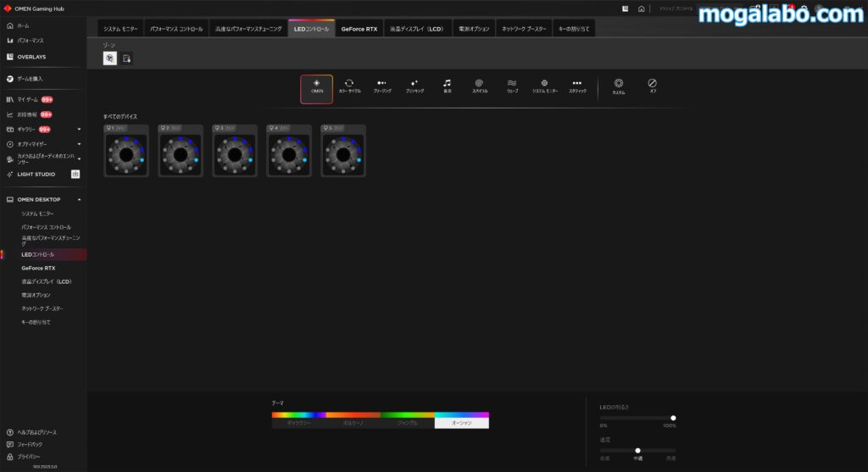The width and height of the screenshot is (868, 472).
Task: Open the Network Booster (ネットワークブースター) tab
Action: [x=524, y=29]
